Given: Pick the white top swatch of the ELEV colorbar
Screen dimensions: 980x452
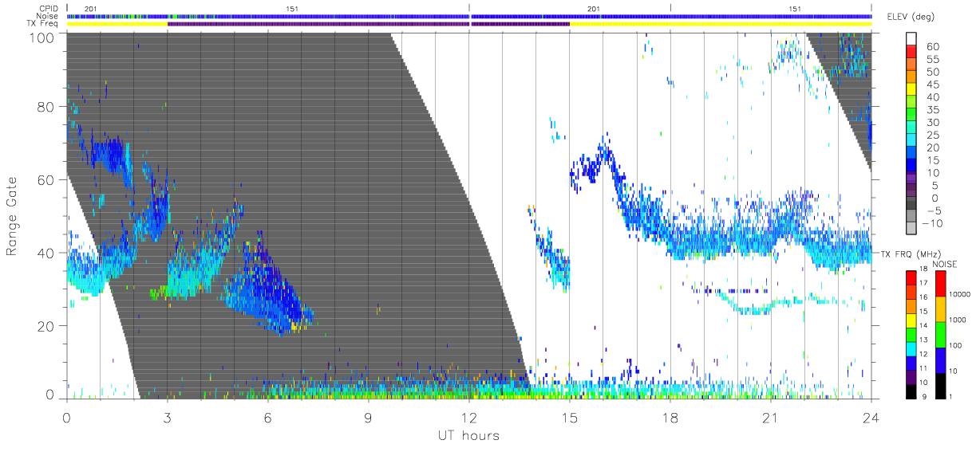Looking at the screenshot, I should click(x=912, y=39).
